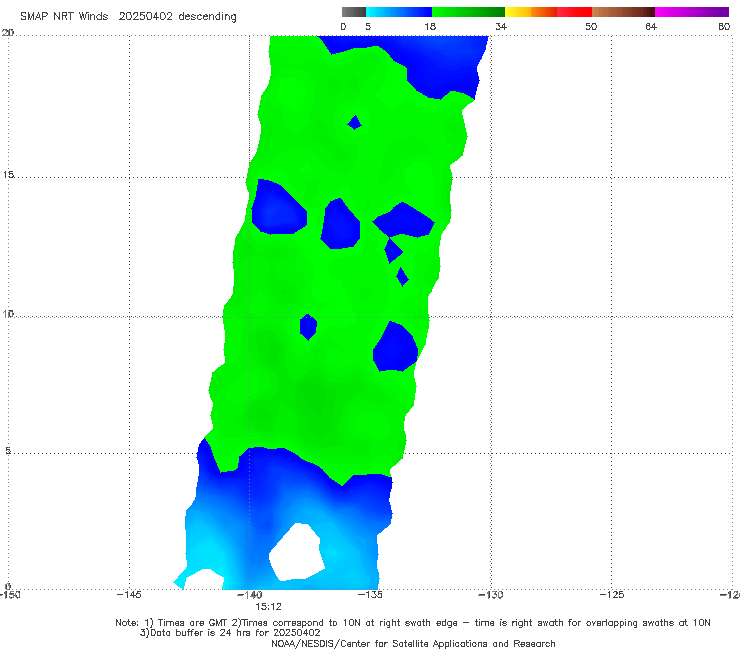Click the longitude axis label '-130'

point(491,594)
